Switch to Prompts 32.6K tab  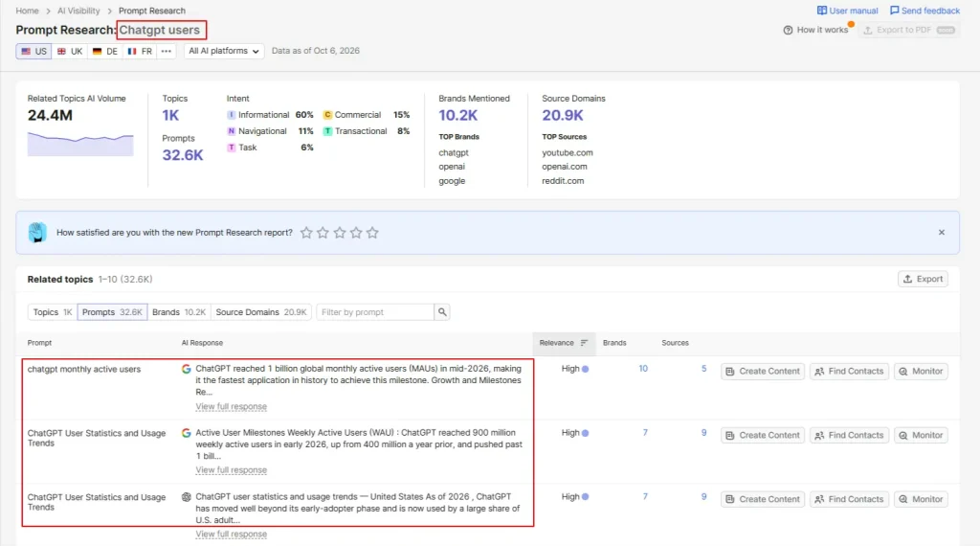click(113, 312)
